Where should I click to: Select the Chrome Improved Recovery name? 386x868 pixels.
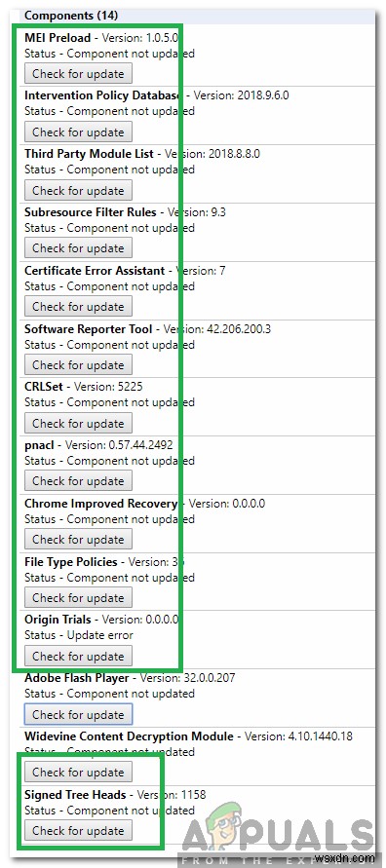tap(100, 504)
